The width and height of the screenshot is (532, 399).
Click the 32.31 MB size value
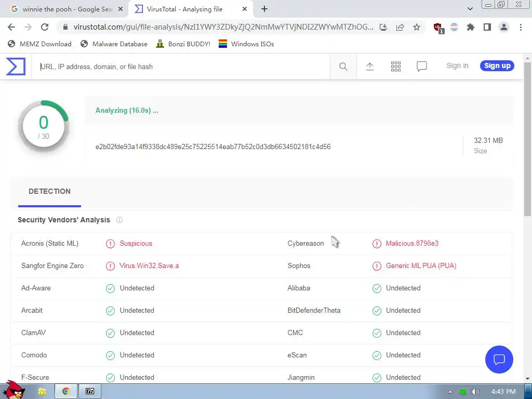point(488,140)
